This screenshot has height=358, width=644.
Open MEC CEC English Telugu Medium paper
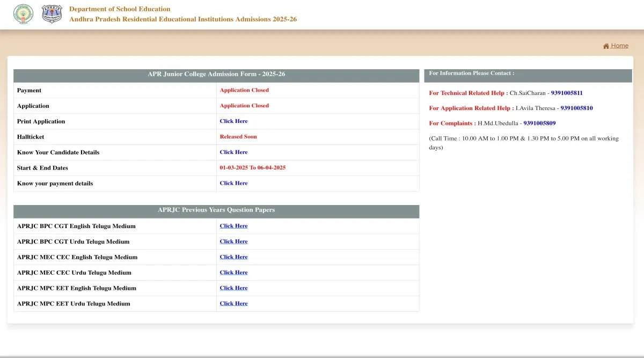click(233, 257)
